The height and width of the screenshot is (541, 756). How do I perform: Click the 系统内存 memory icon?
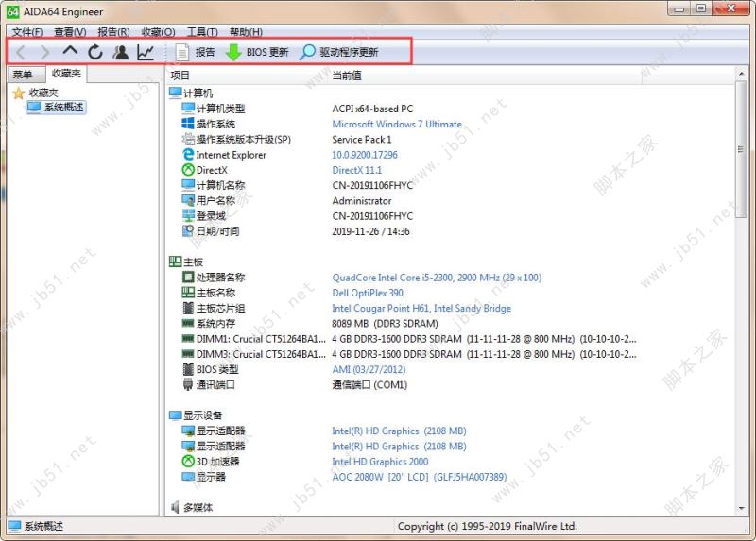pos(187,323)
